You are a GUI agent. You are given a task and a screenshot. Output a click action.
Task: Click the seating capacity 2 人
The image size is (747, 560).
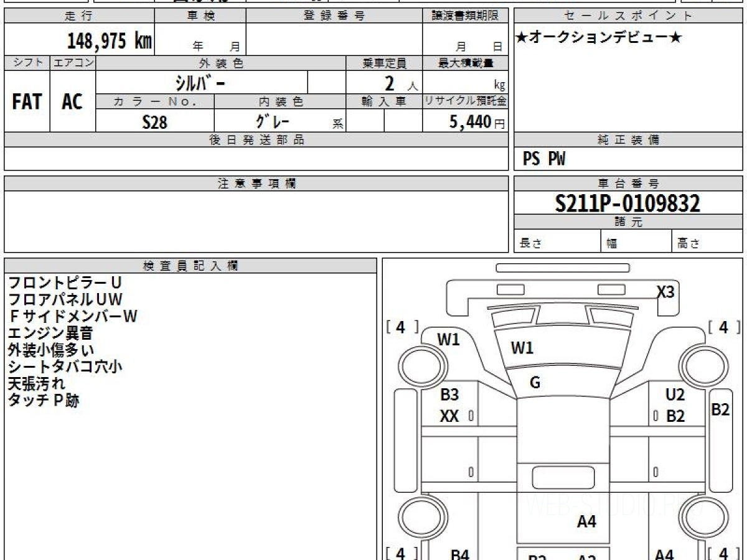[x=401, y=84]
